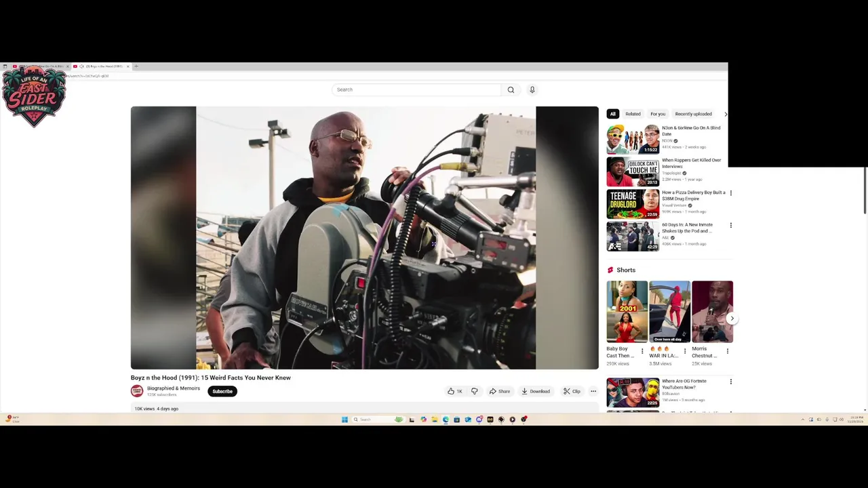The image size is (868, 488).
Task: Open Microsoft Edge from taskbar
Action: [x=446, y=420]
